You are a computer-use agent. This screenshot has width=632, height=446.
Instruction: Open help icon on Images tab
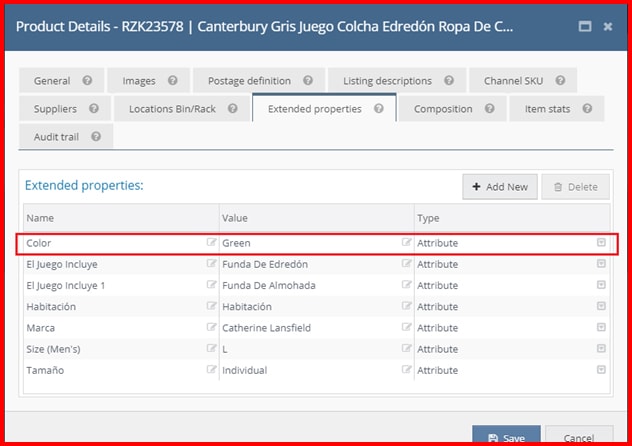(x=173, y=81)
